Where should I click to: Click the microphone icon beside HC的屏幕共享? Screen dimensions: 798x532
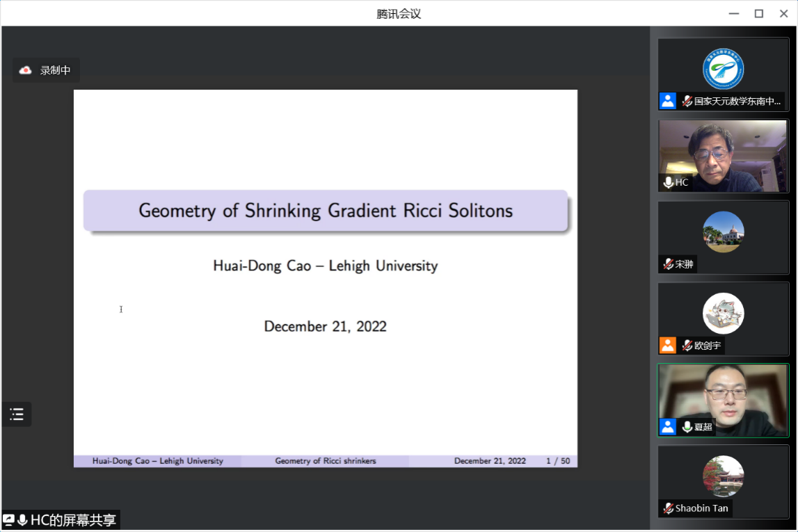[22, 520]
